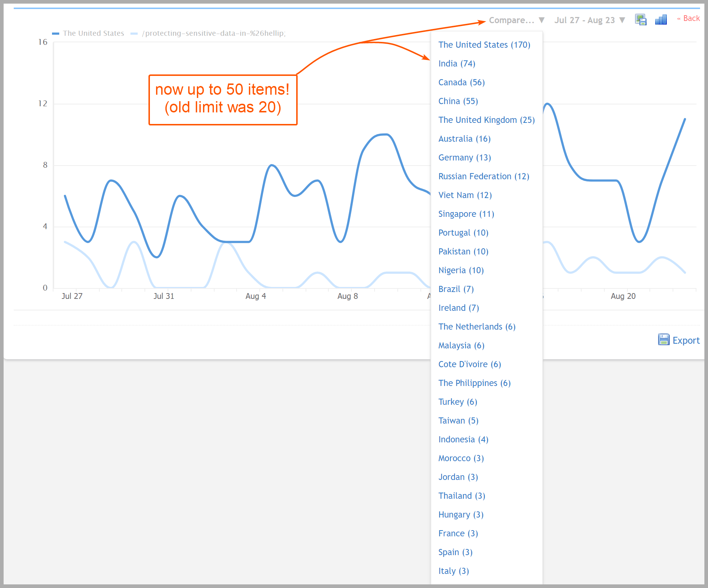This screenshot has width=708, height=588.
Task: Click the blue bar chart icon
Action: coord(661,20)
